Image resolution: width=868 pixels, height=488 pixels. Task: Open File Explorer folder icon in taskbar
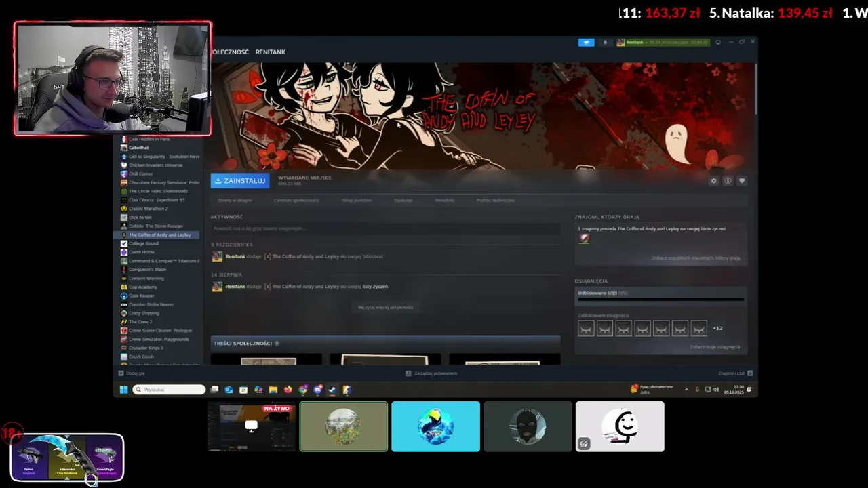(x=273, y=390)
